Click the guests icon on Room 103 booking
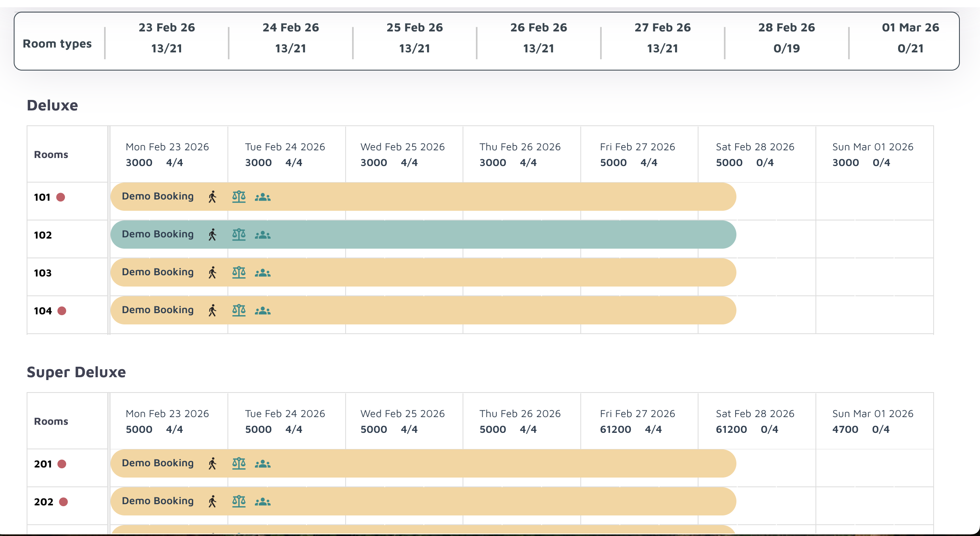Image resolution: width=980 pixels, height=536 pixels. (263, 272)
